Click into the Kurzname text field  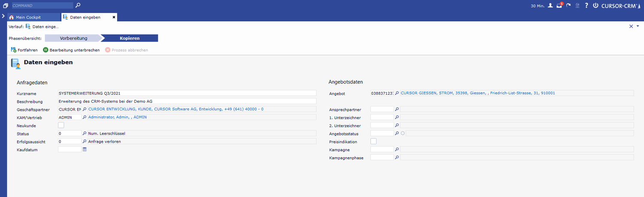coord(187,93)
